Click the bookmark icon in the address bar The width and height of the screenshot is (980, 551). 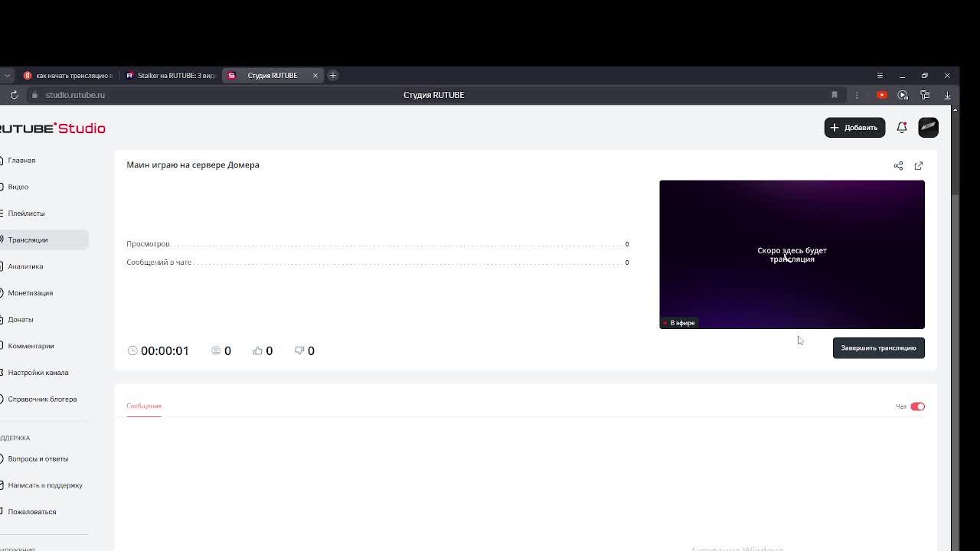(835, 95)
